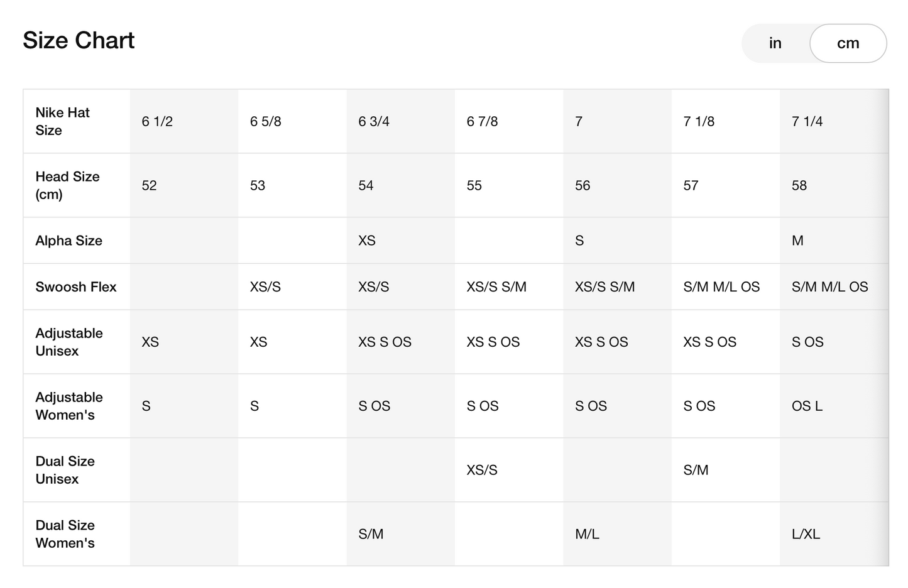Click the Adjustable Women's row header

point(69,406)
